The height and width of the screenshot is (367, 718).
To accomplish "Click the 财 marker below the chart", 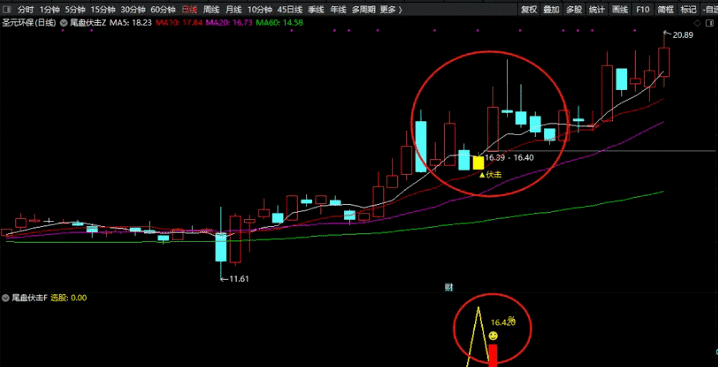I will [x=449, y=287].
